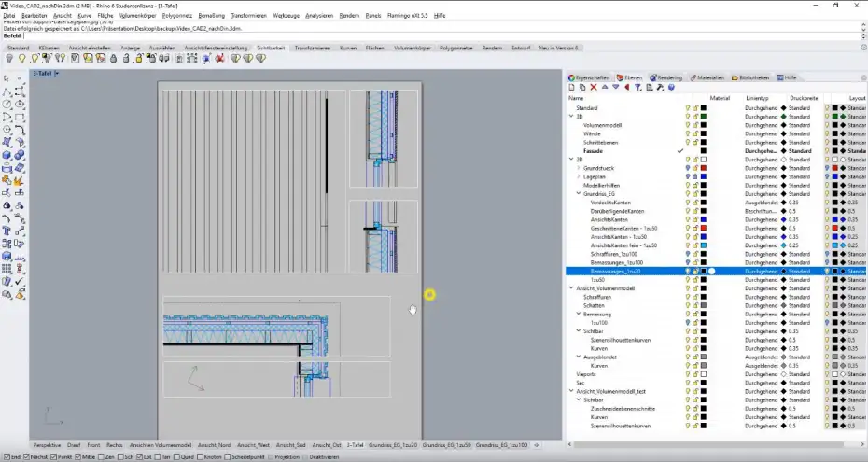Select the Fassade layer row
The width and height of the screenshot is (868, 462).
click(x=717, y=151)
